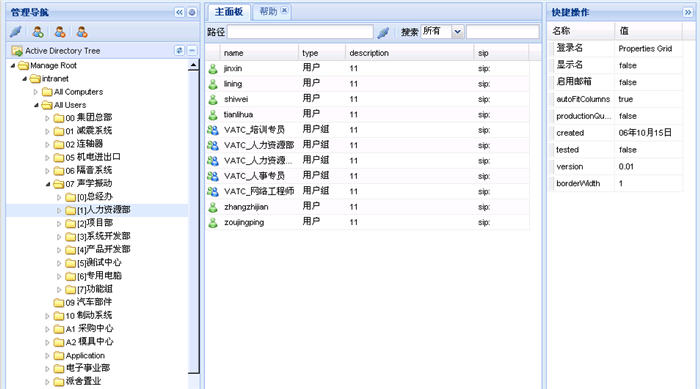Screen dimensions: 700x389
Task: Click the 名称 column header in 快捷操作
Action: tap(581, 31)
